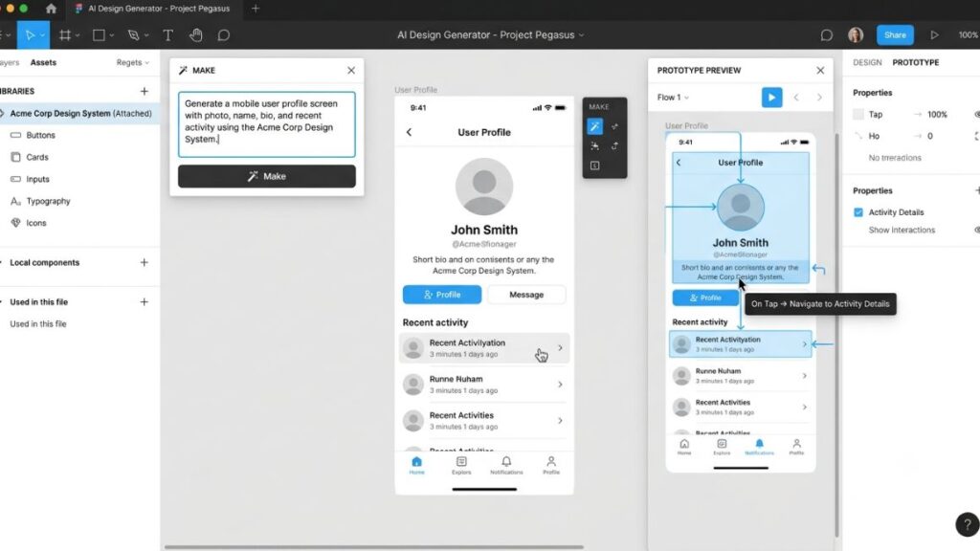Image resolution: width=980 pixels, height=551 pixels.
Task: Switch to the Prototype tab
Action: tap(916, 62)
